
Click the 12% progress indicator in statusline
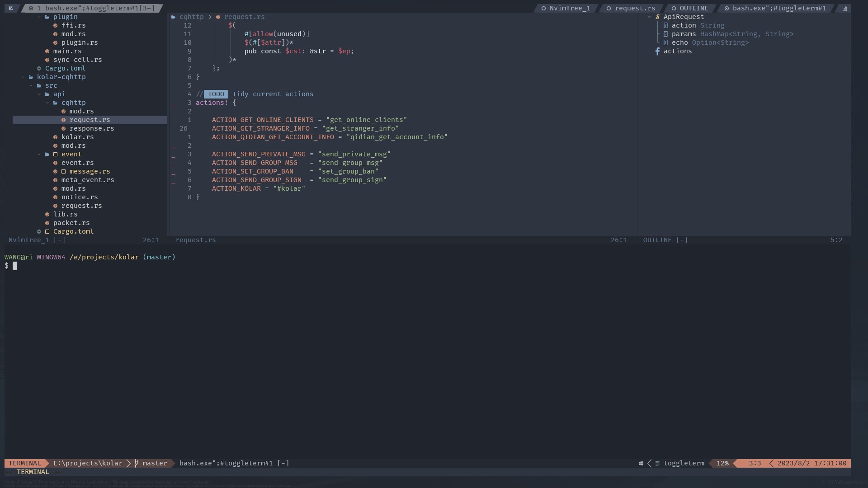point(722,463)
